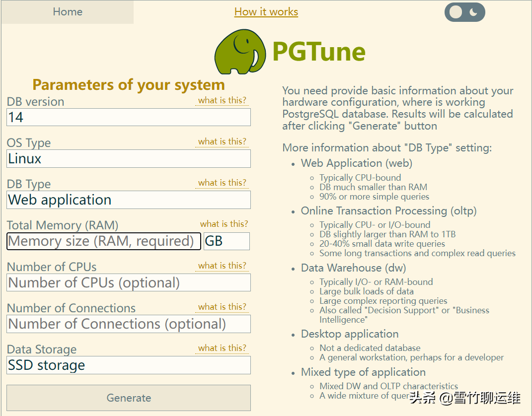532x416 pixels.
Task: Toggle the dark mode switch
Action: [x=464, y=12]
